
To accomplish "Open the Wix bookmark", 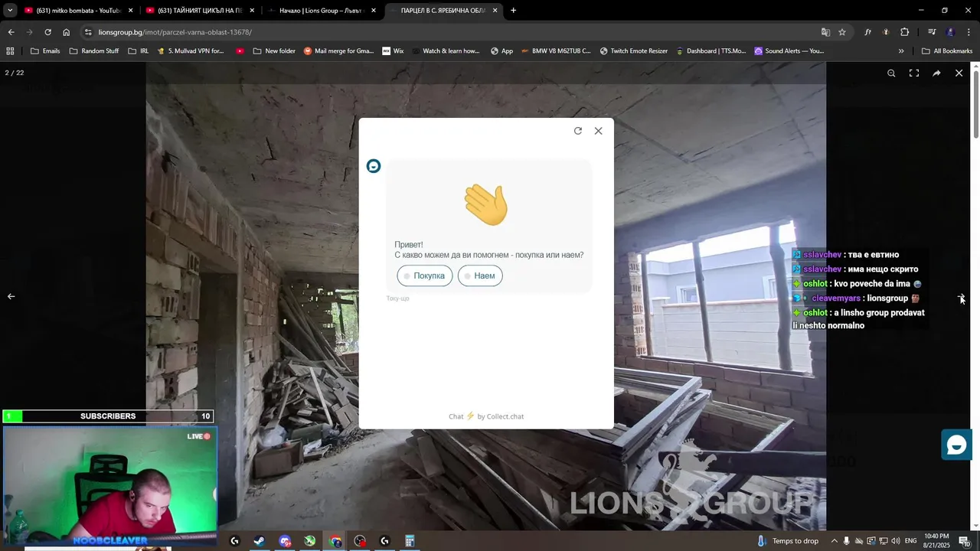I will click(x=392, y=51).
